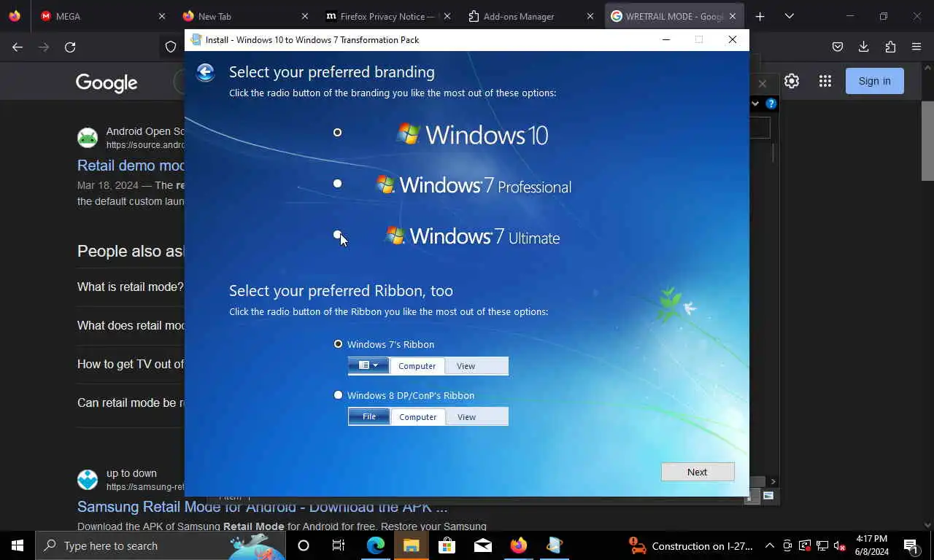Viewport: 934px width, 560px height.
Task: Expand 'What does retail mod...' question
Action: click(131, 325)
